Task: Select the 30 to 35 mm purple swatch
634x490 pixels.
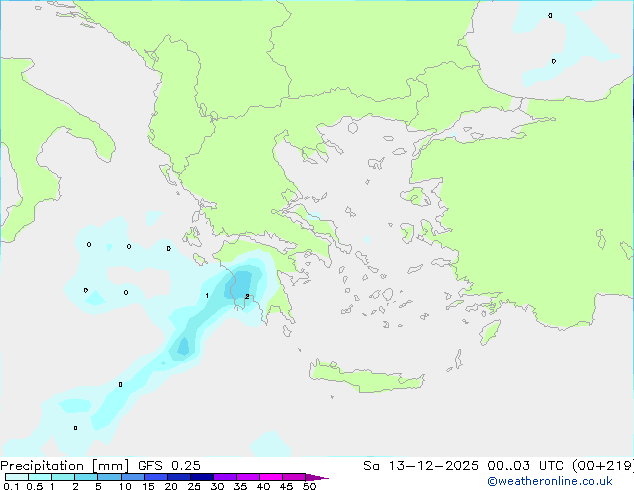Action: [x=225, y=477]
